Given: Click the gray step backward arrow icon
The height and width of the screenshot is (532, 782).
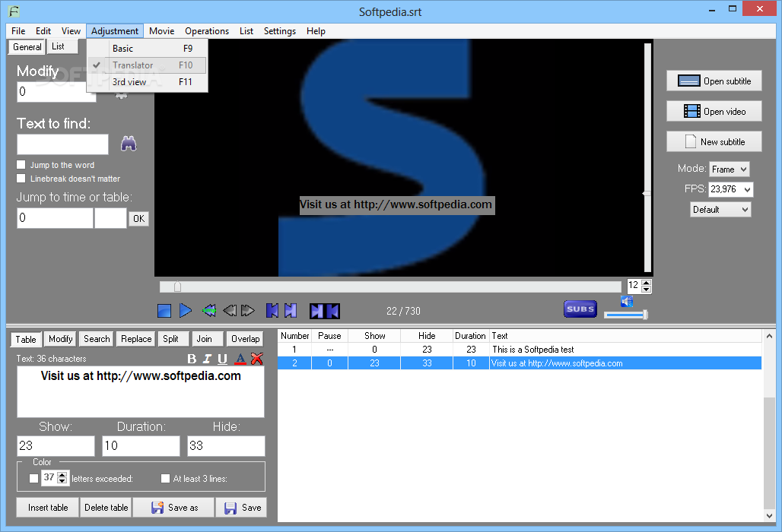Looking at the screenshot, I should [230, 311].
